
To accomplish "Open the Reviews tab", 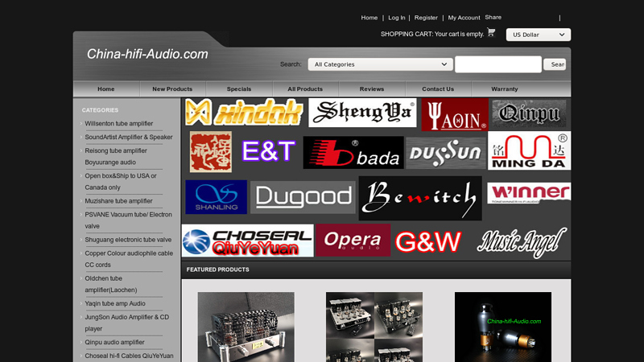I will pos(372,89).
